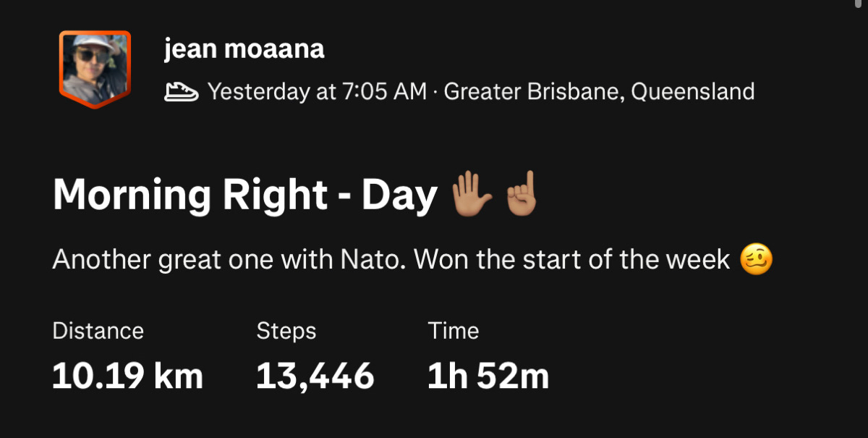The height and width of the screenshot is (438, 868).
Task: Click jean moaana's profile avatar
Action: (x=95, y=67)
